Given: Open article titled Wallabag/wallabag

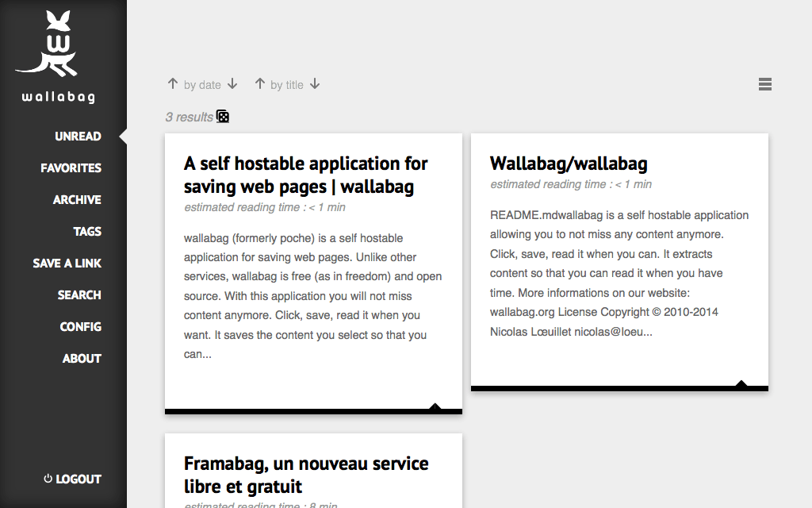Looking at the screenshot, I should 569,164.
